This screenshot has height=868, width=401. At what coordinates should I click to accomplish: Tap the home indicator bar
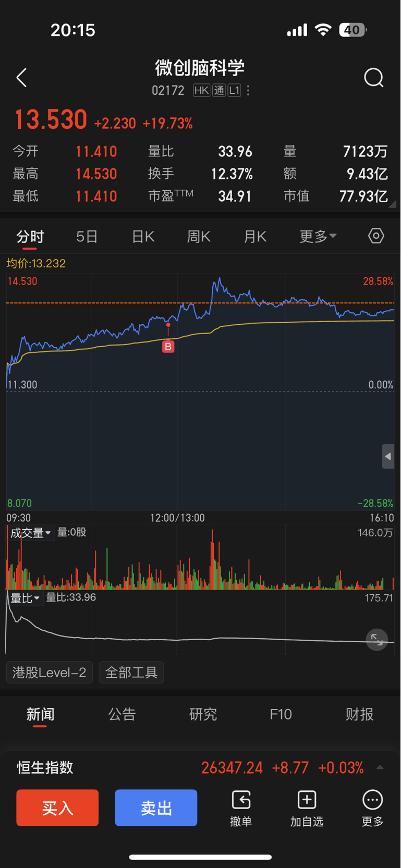coord(200,857)
